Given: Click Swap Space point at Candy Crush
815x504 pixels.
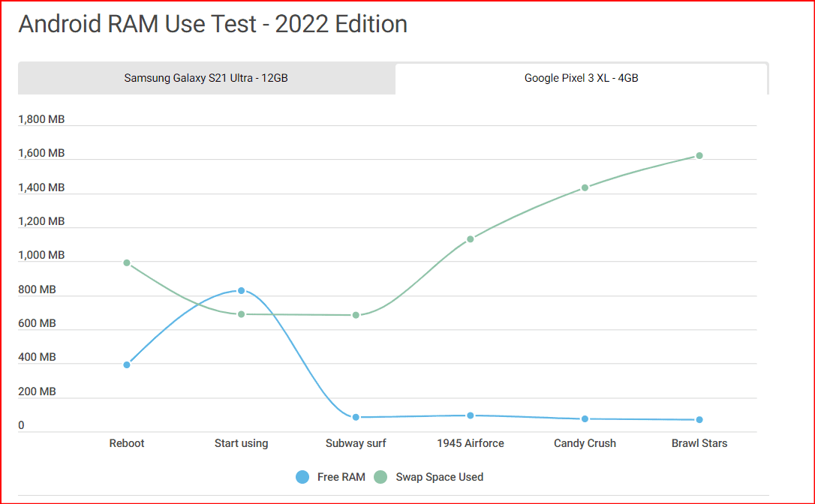Looking at the screenshot, I should 585,187.
